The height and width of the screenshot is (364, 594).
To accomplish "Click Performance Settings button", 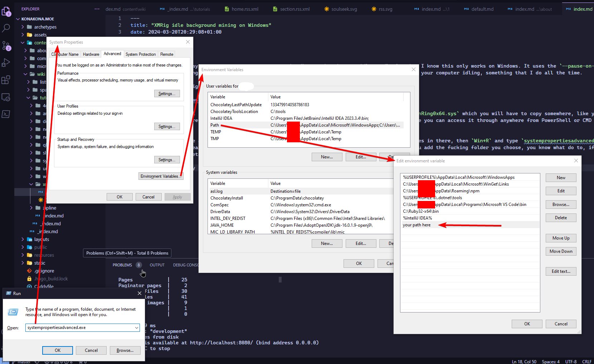I will pos(167,94).
